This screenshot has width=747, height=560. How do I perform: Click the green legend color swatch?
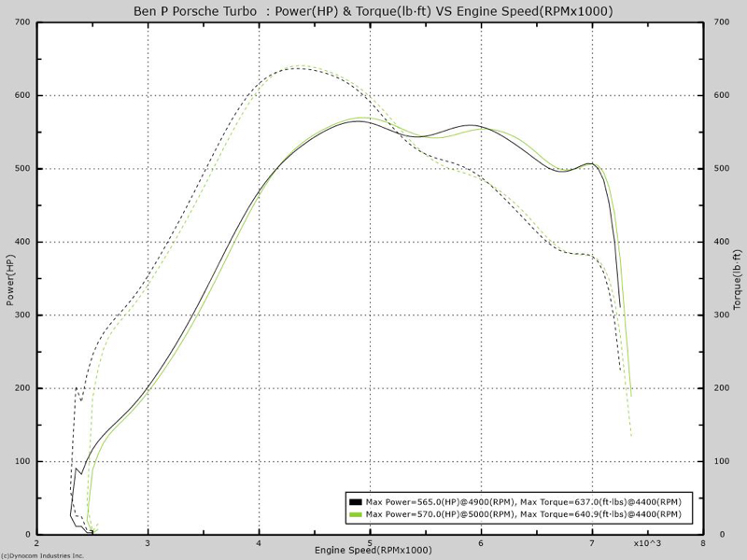click(356, 514)
